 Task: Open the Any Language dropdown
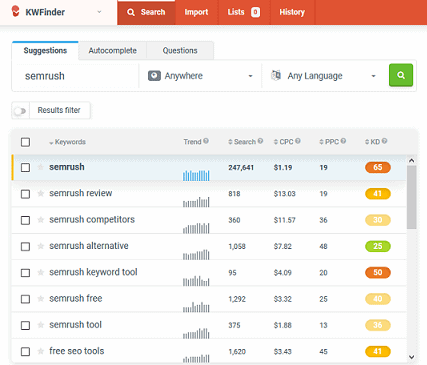click(323, 76)
